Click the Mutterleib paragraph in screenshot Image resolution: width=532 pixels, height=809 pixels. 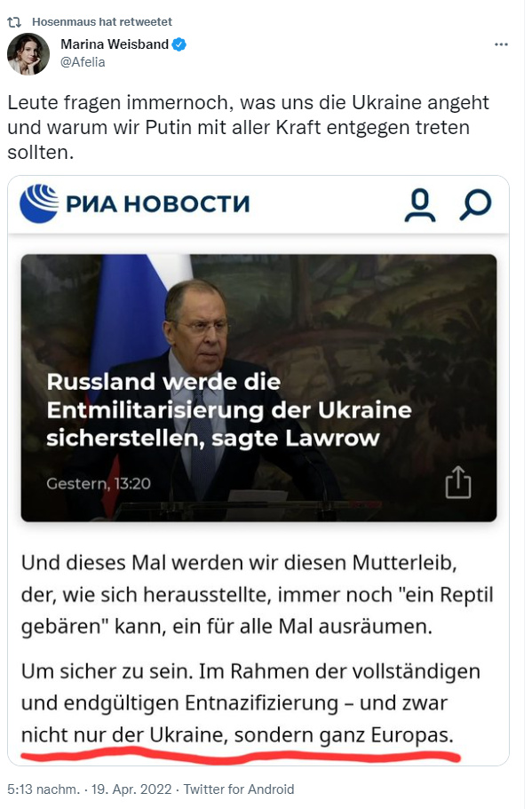(x=257, y=594)
